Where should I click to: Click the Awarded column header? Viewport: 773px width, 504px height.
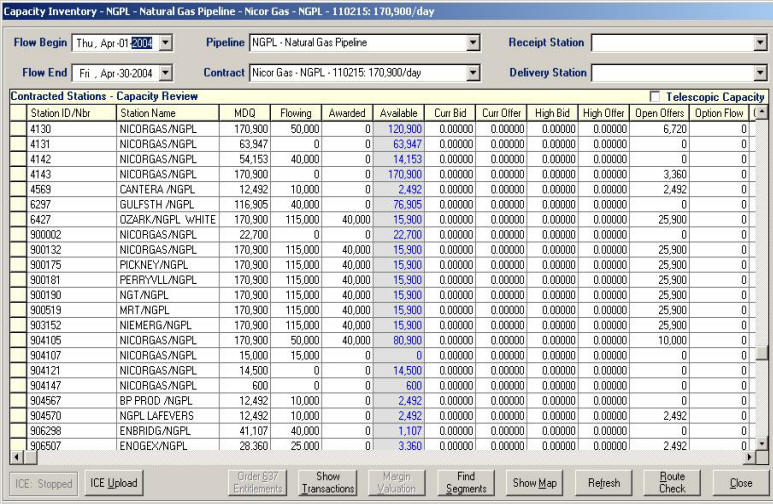coord(347,113)
